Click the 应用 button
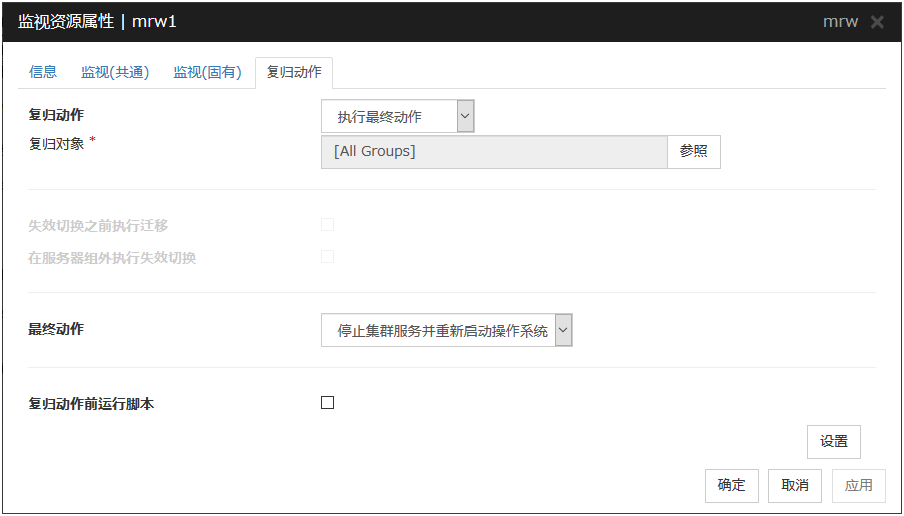 [x=858, y=486]
